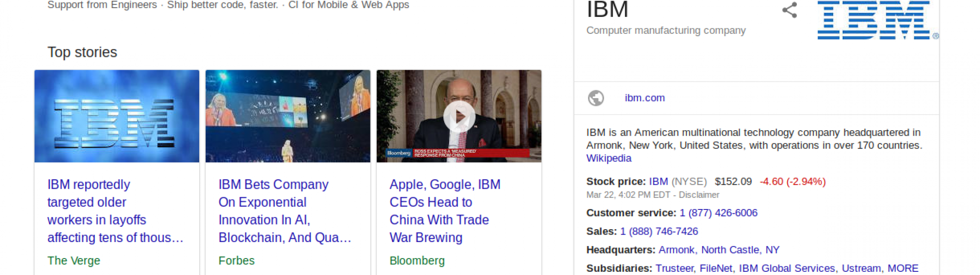Viewport: 980px width, 275px height.
Task: Play the Bloomberg video about China trade war
Action: coord(459,116)
